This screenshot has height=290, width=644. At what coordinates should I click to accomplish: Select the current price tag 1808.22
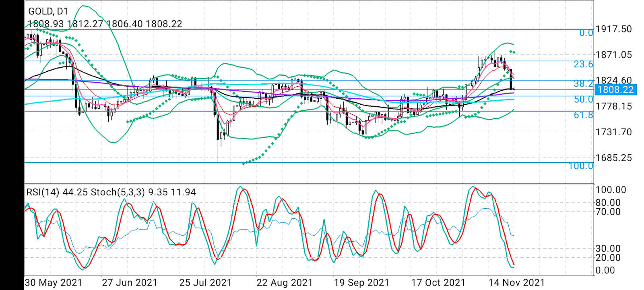coord(615,90)
